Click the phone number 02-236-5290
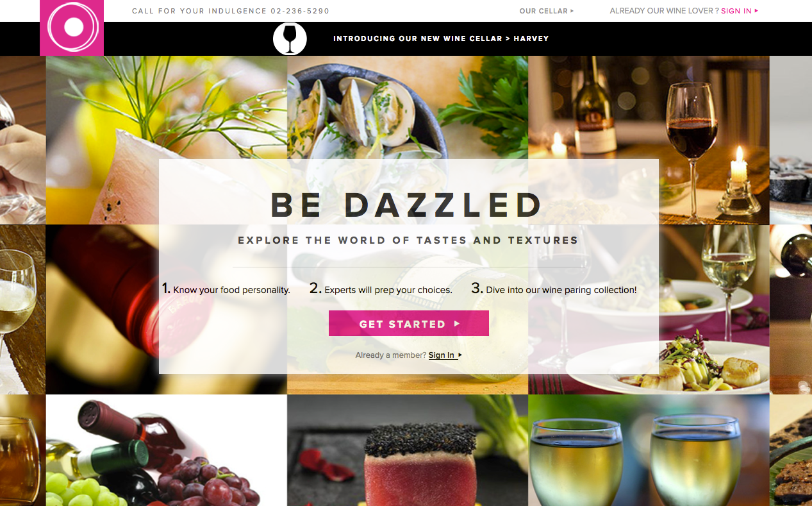Image resolution: width=812 pixels, height=506 pixels. pyautogui.click(x=300, y=11)
